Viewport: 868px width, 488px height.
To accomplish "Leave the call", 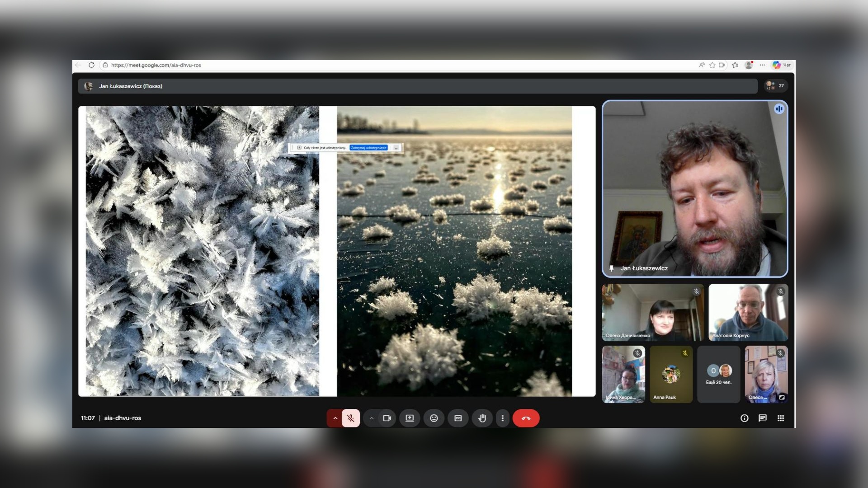I will 526,418.
